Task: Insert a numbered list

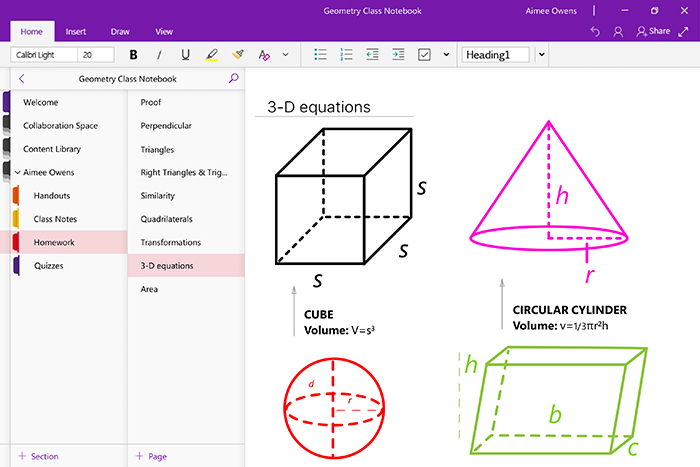Action: pyautogui.click(x=347, y=55)
